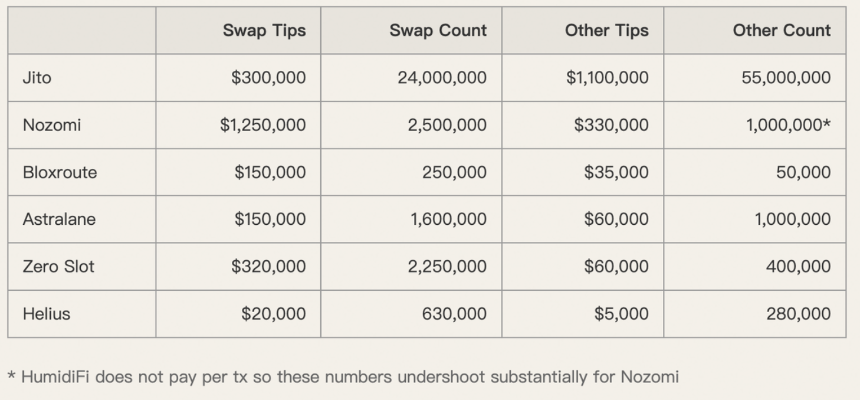Click Bloxroute's $35,000 other tips cell
Viewport: 860px width, 400px height.
[x=616, y=172]
